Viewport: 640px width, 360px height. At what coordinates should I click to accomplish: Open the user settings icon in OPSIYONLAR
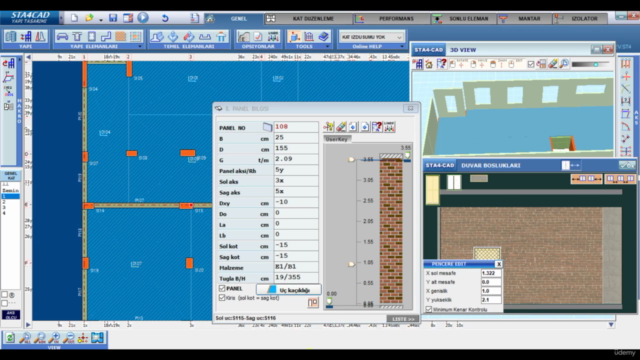click(273, 37)
